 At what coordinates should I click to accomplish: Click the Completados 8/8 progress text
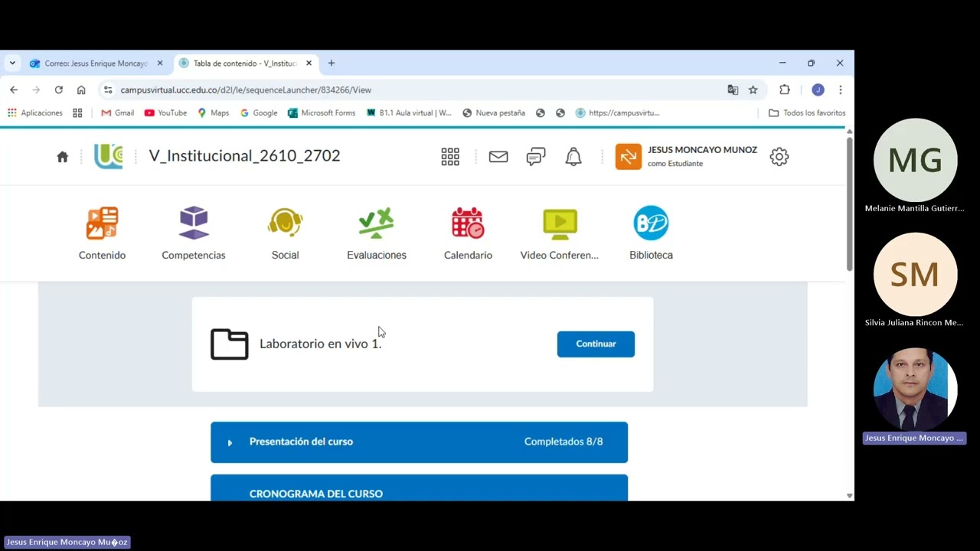563,442
